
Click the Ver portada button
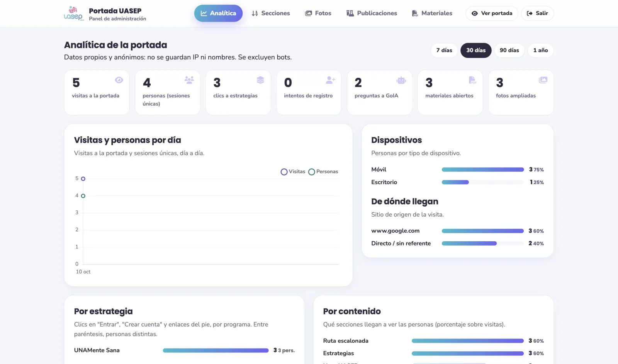(492, 13)
